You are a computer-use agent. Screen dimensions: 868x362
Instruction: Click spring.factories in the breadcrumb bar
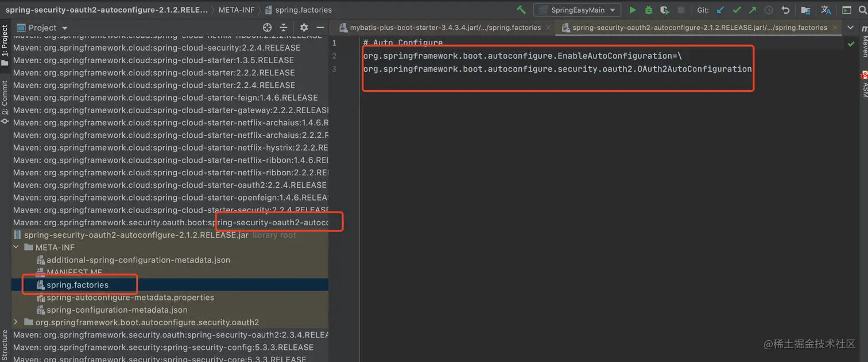tap(298, 10)
